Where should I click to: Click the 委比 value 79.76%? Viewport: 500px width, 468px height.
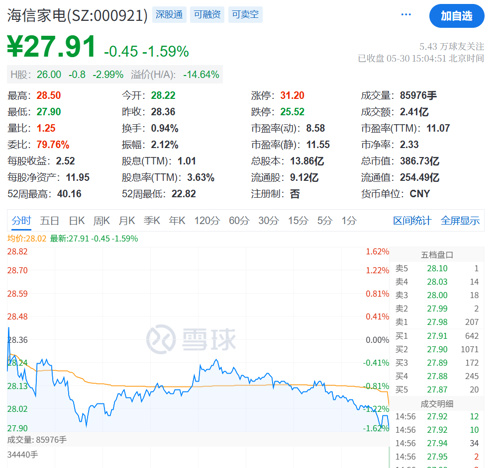[53, 144]
